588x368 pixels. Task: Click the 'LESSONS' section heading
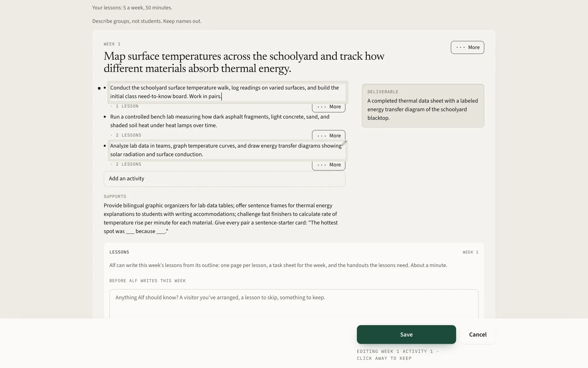point(119,252)
